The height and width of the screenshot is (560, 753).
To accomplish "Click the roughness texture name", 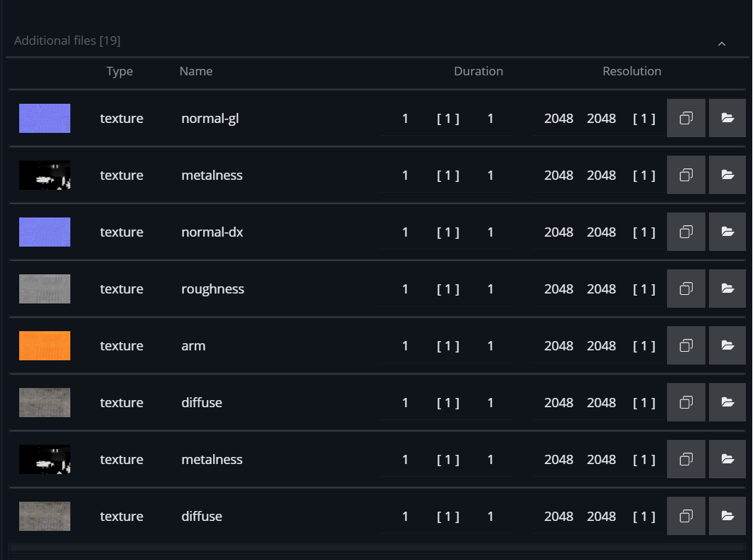I will pos(212,289).
